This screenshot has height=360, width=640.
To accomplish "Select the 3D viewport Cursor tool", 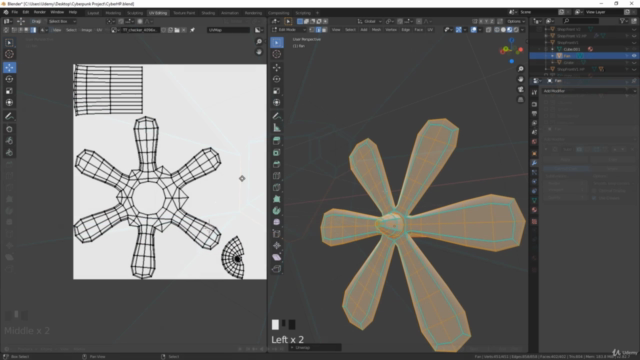I will click(x=277, y=54).
